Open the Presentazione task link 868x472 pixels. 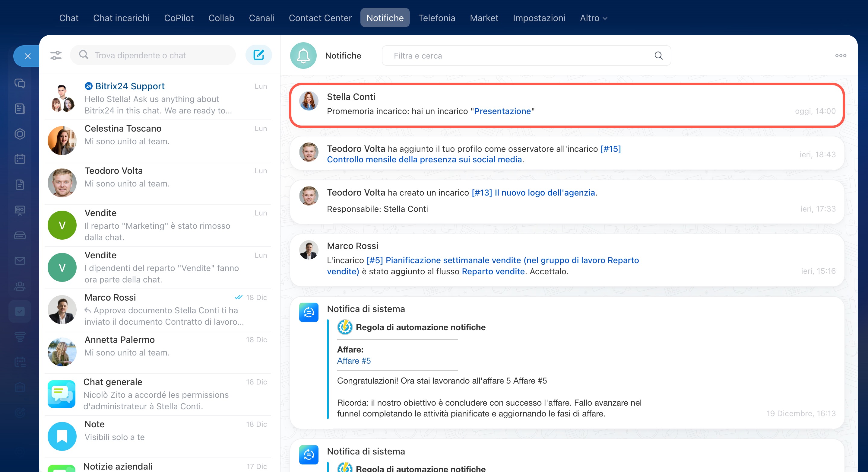(502, 111)
